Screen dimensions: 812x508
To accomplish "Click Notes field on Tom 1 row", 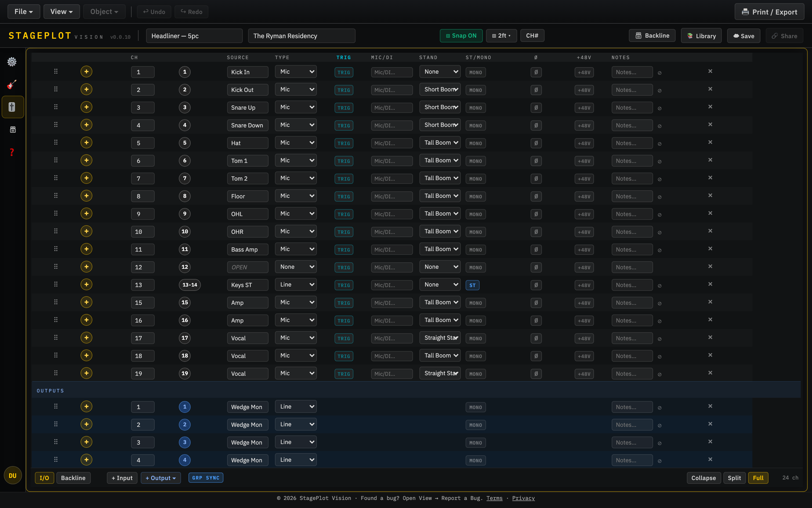I will (632, 161).
